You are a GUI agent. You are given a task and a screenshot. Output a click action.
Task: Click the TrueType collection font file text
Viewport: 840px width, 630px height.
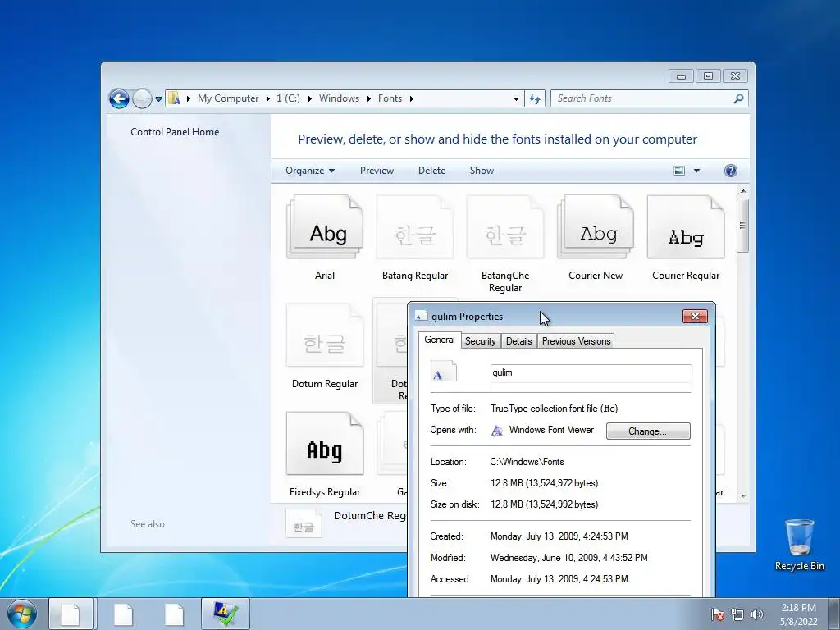[x=554, y=409]
